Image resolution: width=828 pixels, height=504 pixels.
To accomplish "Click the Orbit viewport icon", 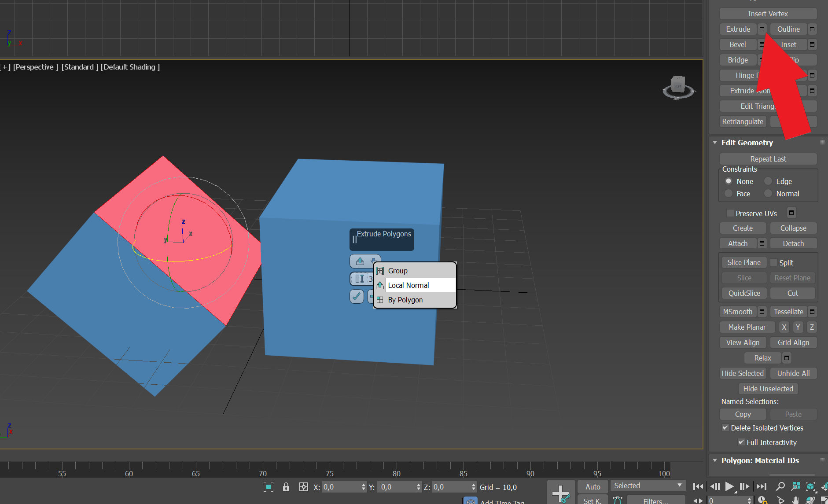I will tap(811, 500).
